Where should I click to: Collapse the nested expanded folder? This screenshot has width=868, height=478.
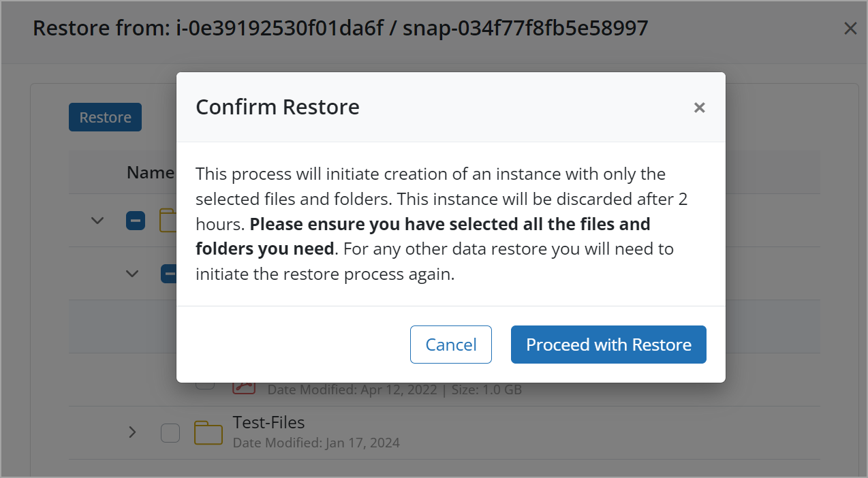[131, 273]
